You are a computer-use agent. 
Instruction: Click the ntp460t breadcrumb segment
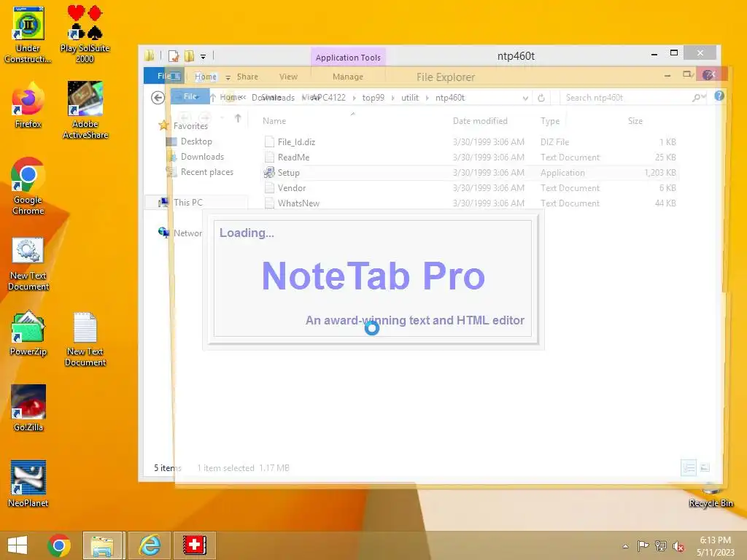449,98
